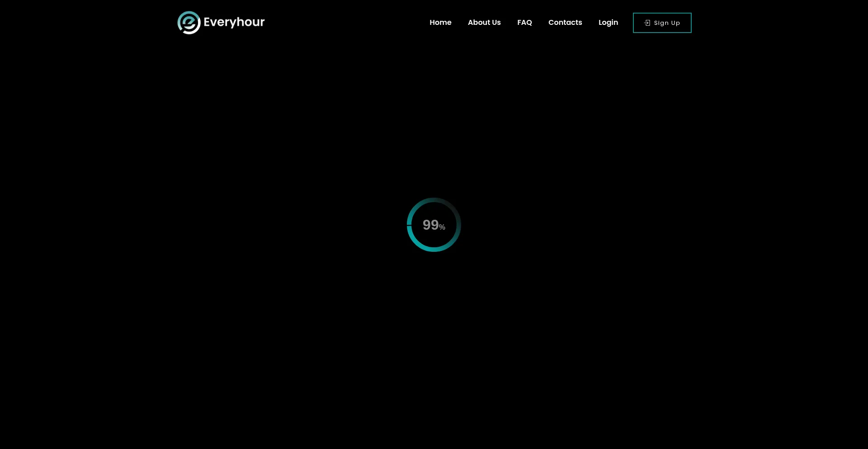Screen dimensions: 868x449
Task: Open the Login page
Action: click(608, 23)
